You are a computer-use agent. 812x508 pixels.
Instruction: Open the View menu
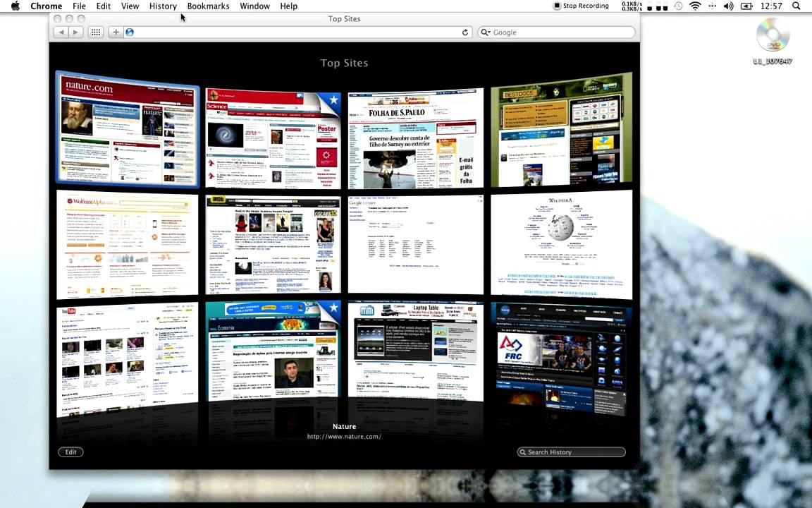click(x=130, y=6)
